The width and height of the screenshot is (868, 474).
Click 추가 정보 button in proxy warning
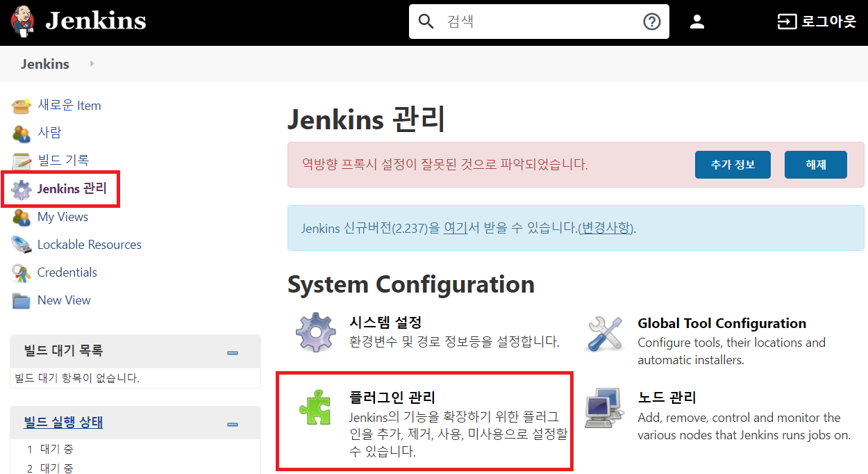coord(733,165)
